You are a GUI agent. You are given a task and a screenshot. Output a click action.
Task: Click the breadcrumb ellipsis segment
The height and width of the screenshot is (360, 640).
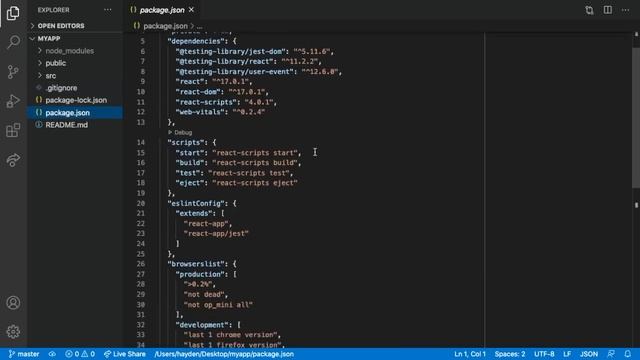click(x=200, y=26)
